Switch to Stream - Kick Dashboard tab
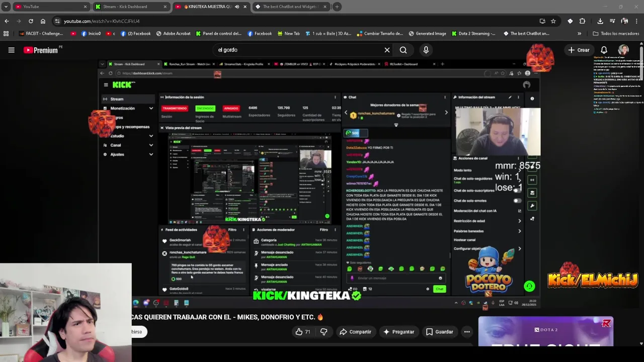644x362 pixels. click(132, 7)
